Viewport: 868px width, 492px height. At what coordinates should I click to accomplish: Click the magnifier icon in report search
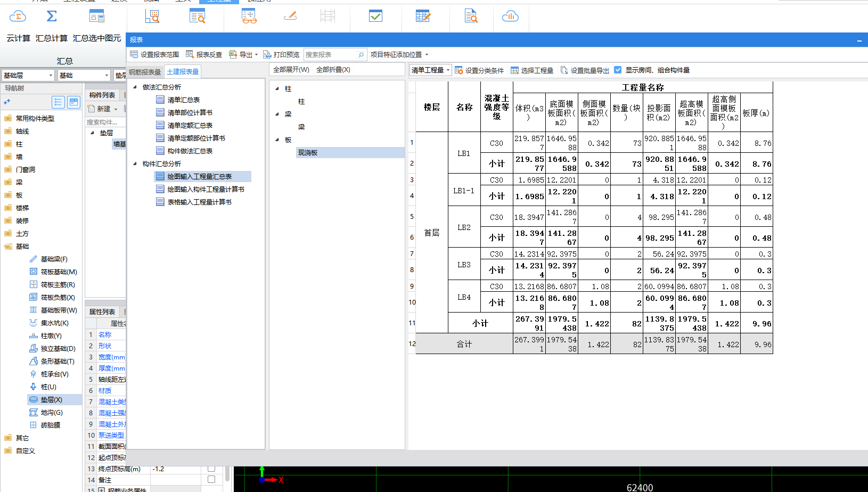[361, 54]
